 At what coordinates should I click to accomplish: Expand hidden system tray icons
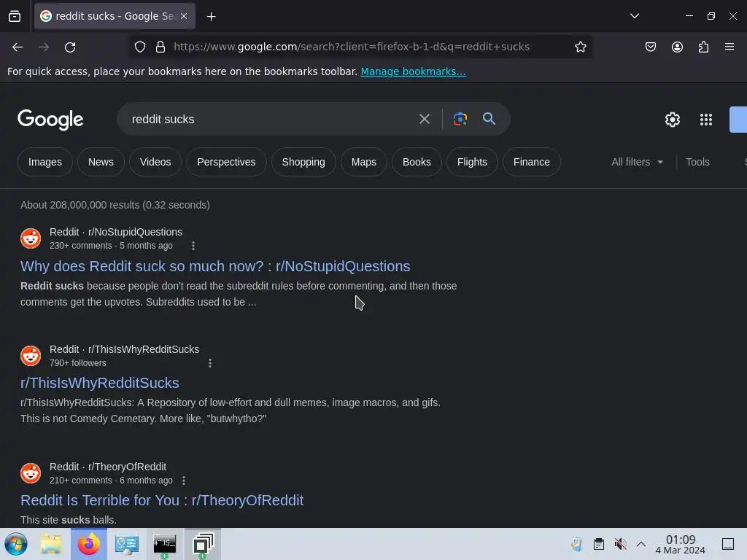click(x=641, y=544)
